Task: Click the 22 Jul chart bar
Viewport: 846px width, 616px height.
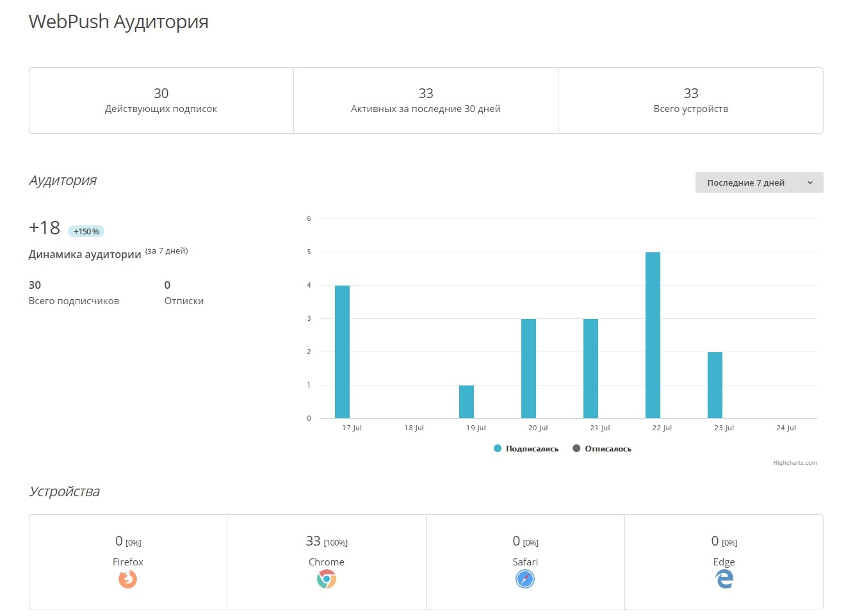Action: (x=653, y=335)
